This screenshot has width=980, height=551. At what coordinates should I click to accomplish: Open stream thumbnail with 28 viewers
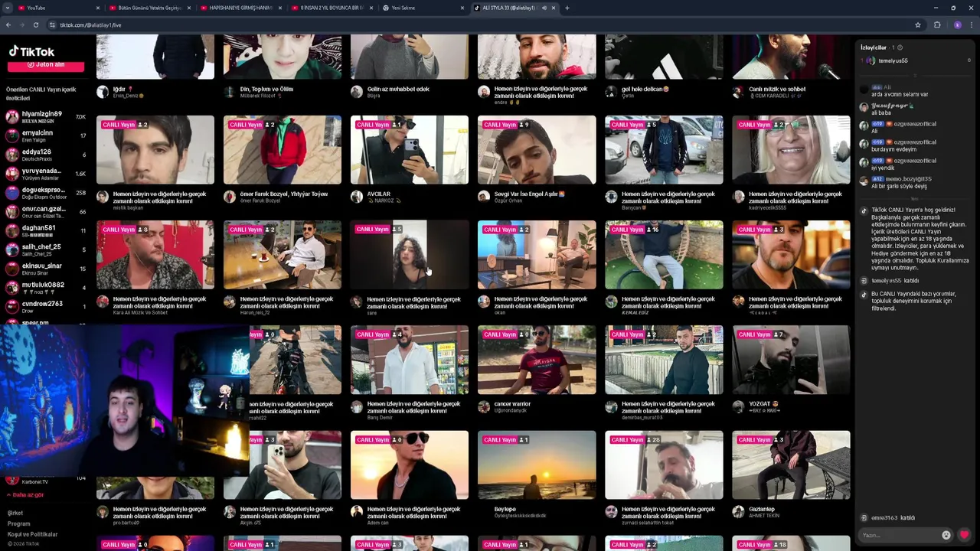664,465
